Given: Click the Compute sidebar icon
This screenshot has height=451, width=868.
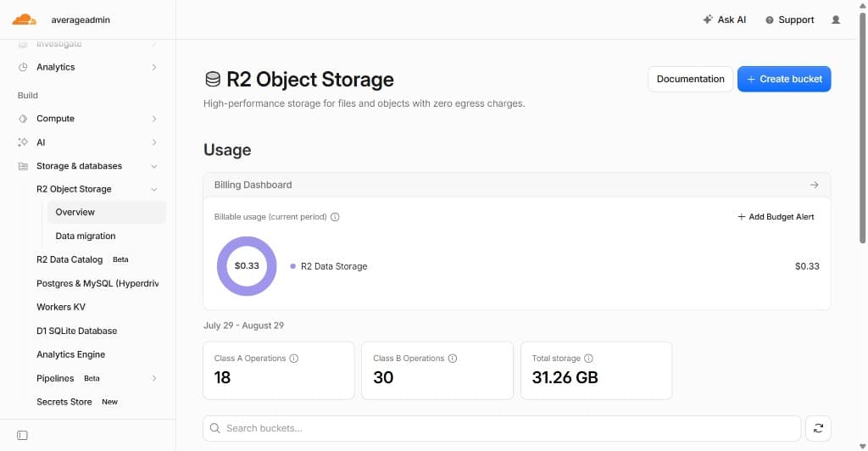Looking at the screenshot, I should coord(23,119).
